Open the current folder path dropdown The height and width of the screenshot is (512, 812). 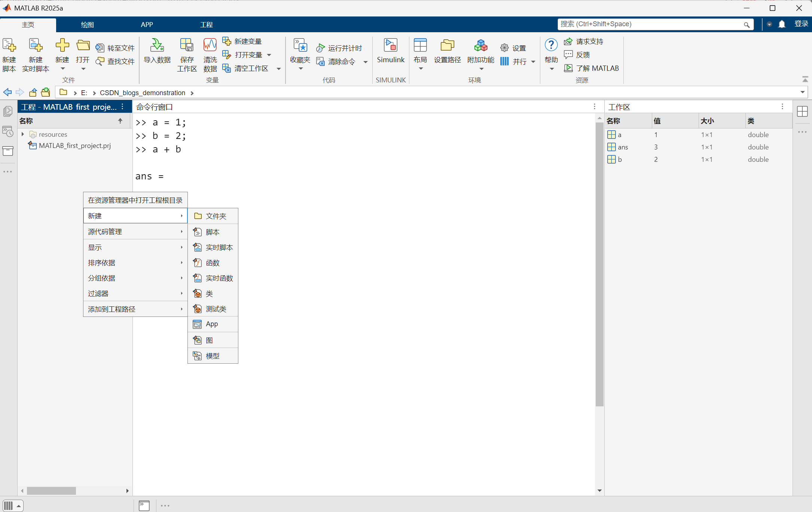[802, 92]
